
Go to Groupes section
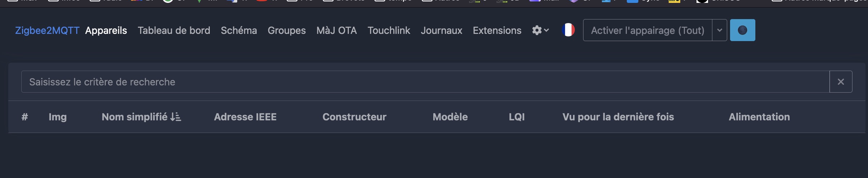287,30
